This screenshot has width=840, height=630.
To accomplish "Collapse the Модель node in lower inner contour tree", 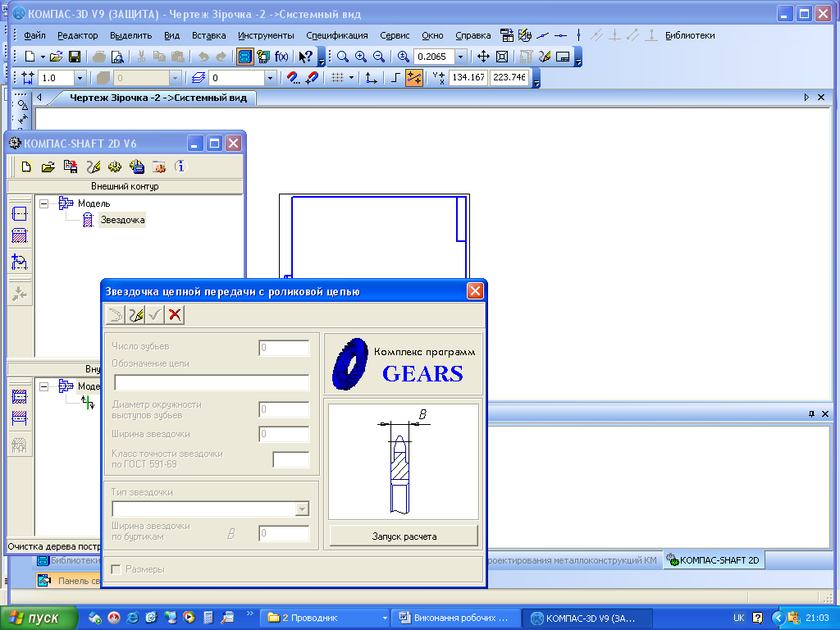I will [x=44, y=386].
